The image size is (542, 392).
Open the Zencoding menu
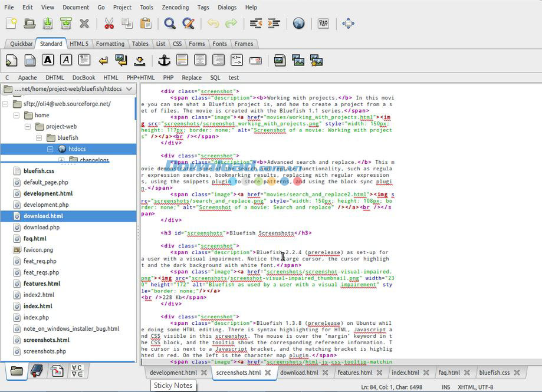point(175,7)
